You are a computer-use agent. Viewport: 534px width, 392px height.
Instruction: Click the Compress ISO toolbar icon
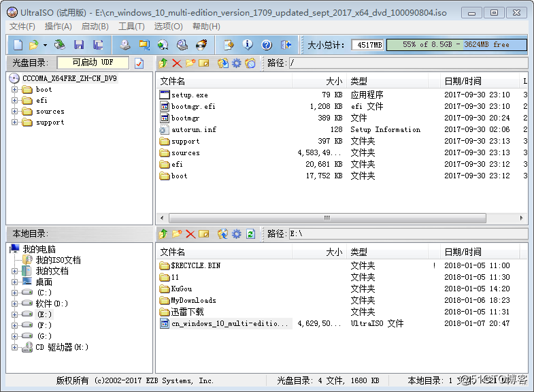point(144,45)
